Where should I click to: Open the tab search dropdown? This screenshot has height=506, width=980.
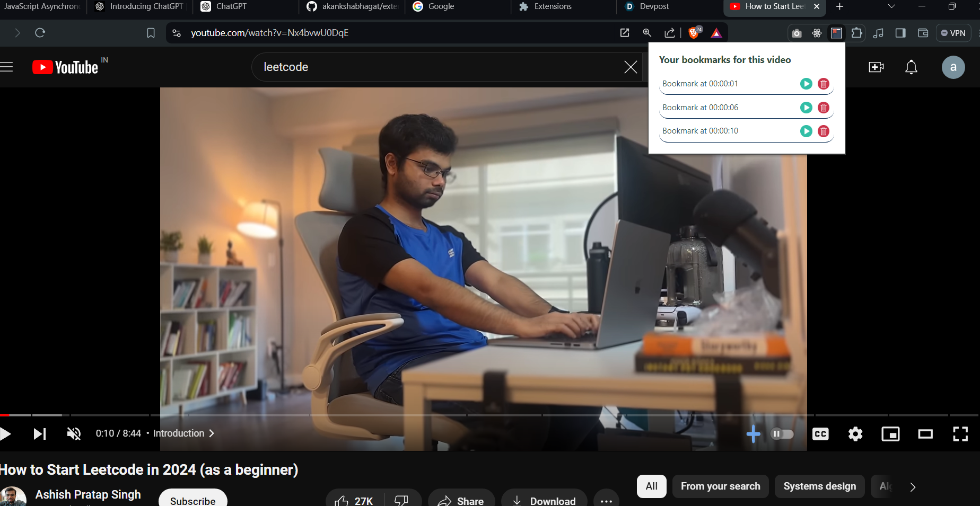pyautogui.click(x=891, y=6)
